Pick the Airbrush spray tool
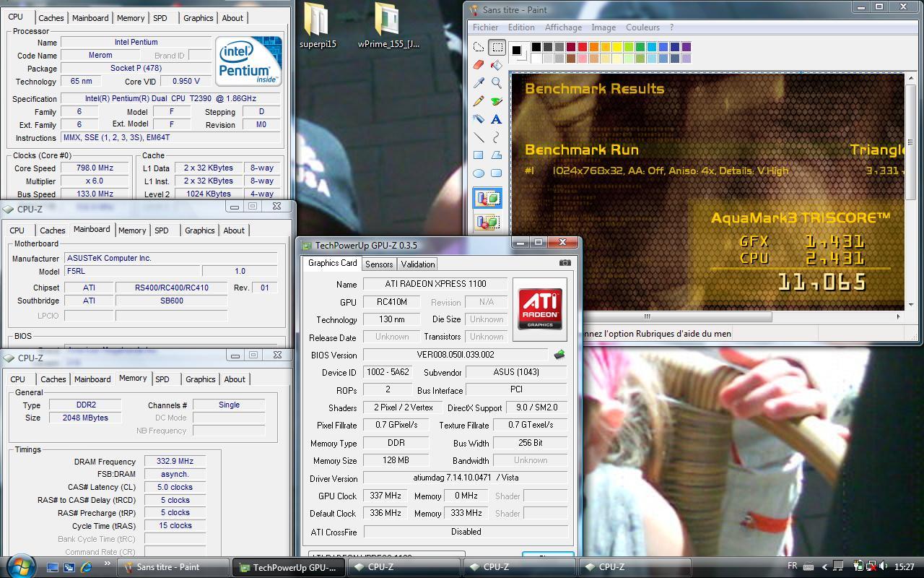Viewport: 924px width, 578px height. coord(479,119)
